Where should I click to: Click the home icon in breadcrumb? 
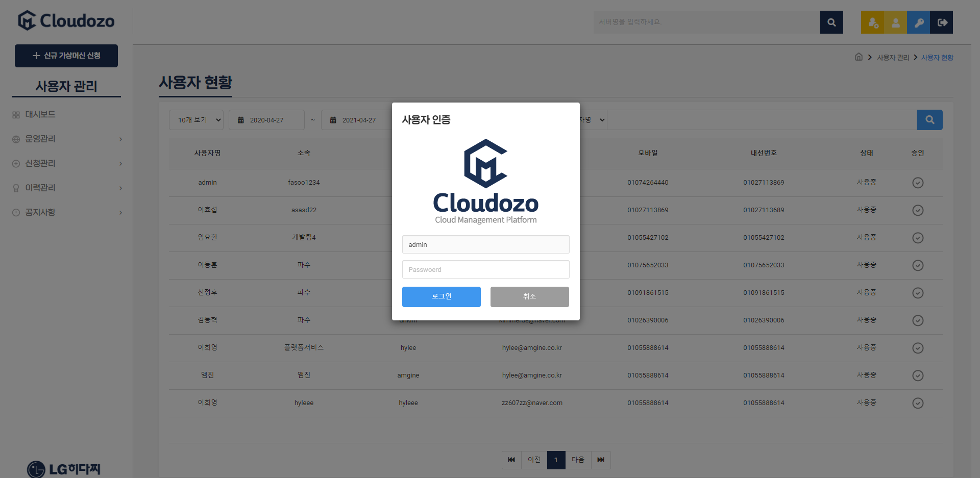(x=859, y=57)
